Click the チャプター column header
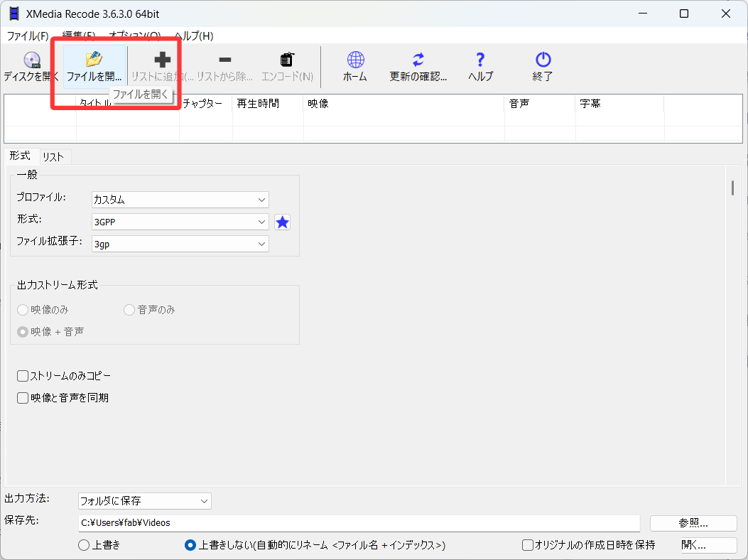748x560 pixels. [205, 104]
